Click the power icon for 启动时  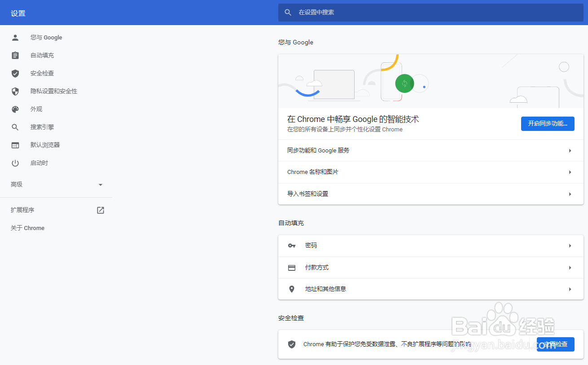click(15, 163)
